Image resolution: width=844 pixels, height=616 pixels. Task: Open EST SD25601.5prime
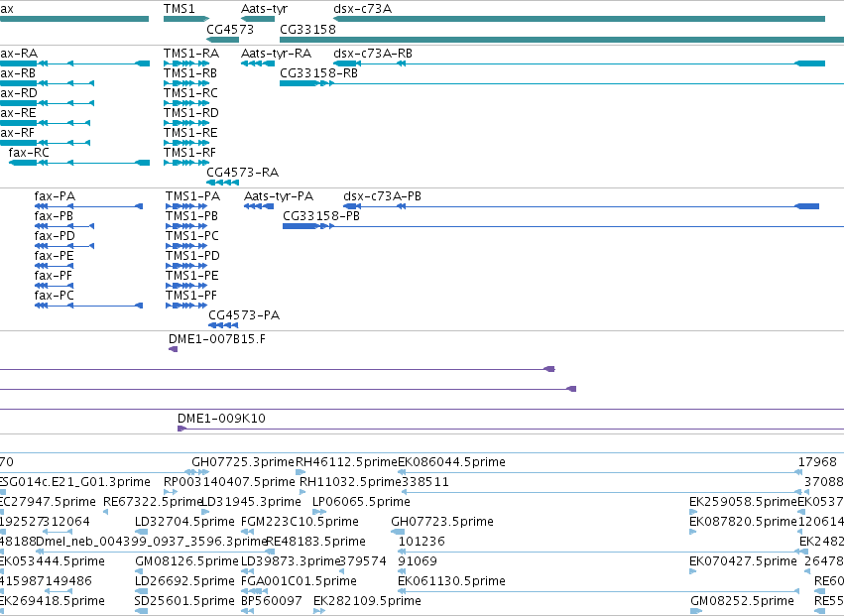point(184,602)
